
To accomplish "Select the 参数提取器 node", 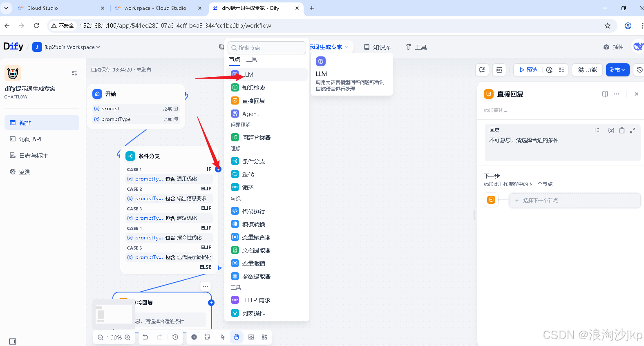I will pos(266,276).
